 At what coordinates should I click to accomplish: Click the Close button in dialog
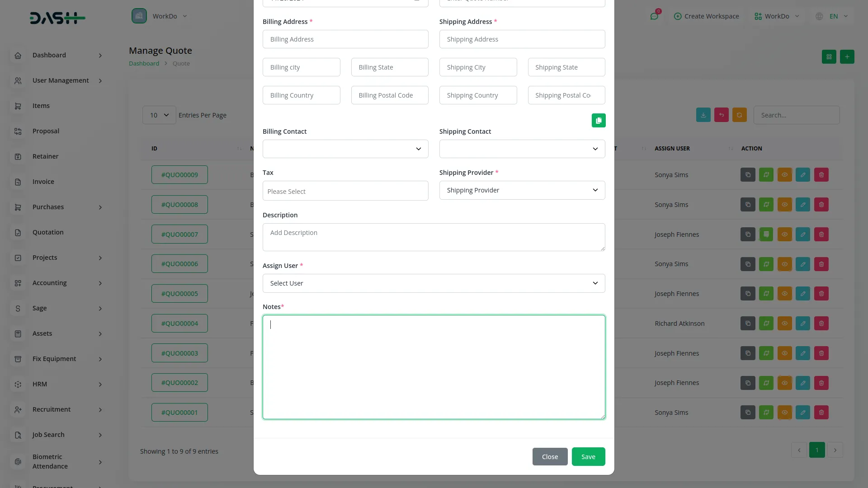(550, 457)
